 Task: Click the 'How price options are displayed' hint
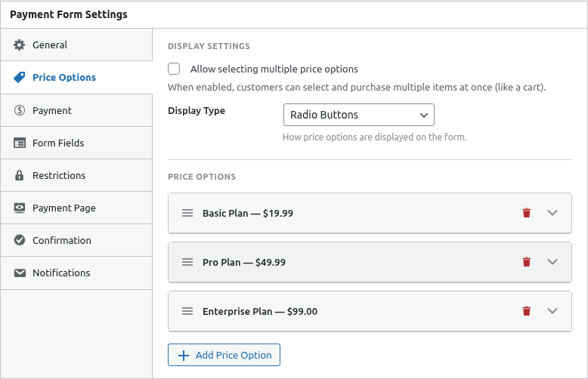pyautogui.click(x=375, y=137)
